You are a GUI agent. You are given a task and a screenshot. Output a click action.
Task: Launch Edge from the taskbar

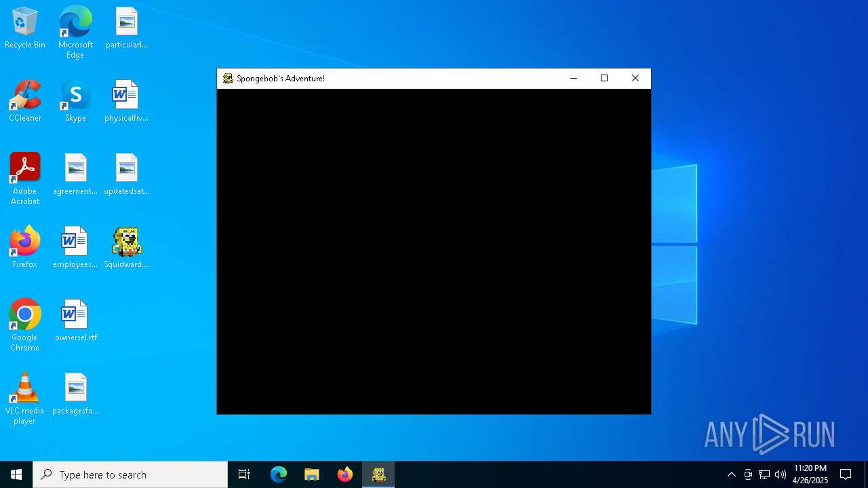(x=279, y=474)
